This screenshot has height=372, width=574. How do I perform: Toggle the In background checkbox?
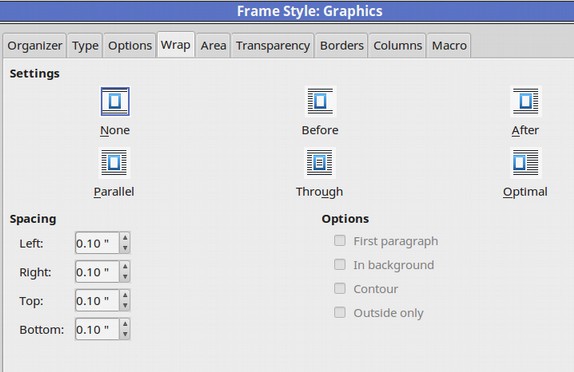pyautogui.click(x=340, y=264)
